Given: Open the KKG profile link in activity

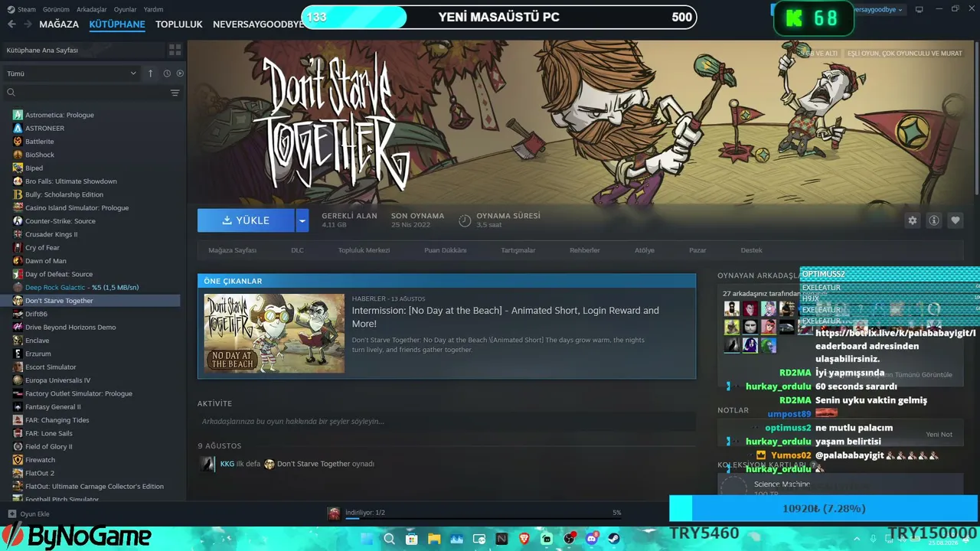Looking at the screenshot, I should (x=227, y=464).
